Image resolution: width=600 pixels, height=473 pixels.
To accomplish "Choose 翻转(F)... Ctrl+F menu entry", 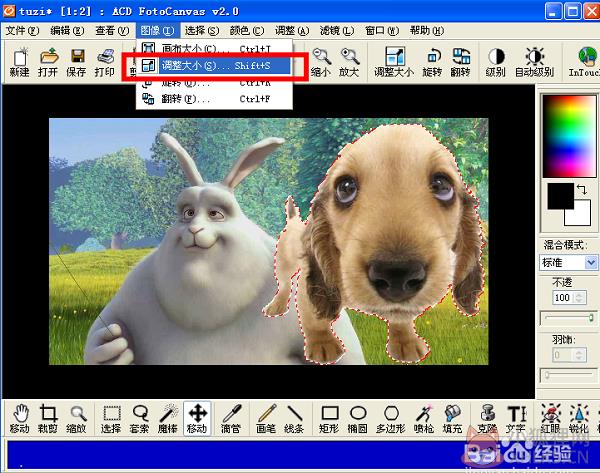I will click(214, 99).
